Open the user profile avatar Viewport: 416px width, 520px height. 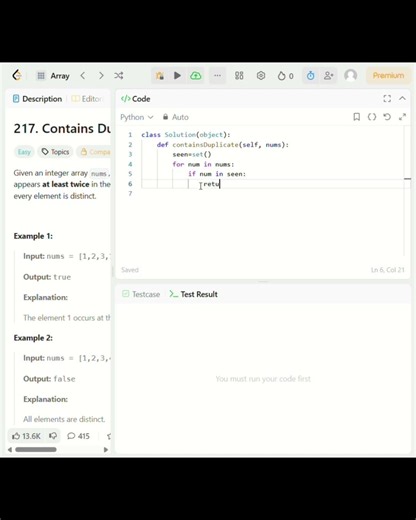click(x=351, y=75)
